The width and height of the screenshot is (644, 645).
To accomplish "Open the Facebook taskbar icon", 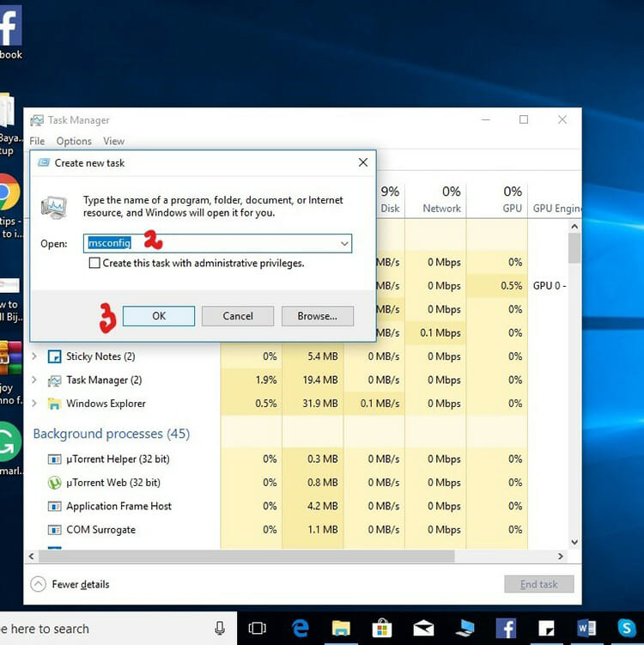I will click(506, 628).
